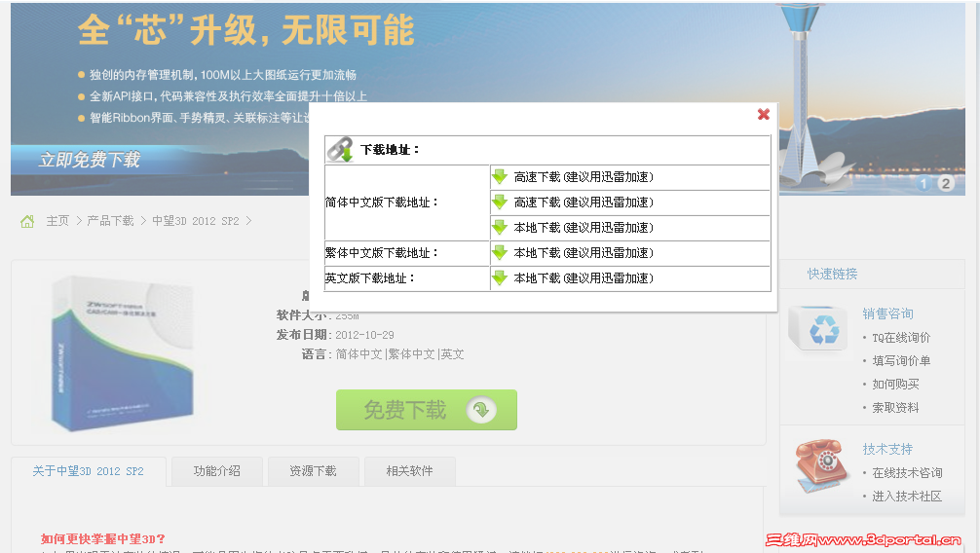Open 填写询价单 link
The width and height of the screenshot is (980, 553).
901,361
